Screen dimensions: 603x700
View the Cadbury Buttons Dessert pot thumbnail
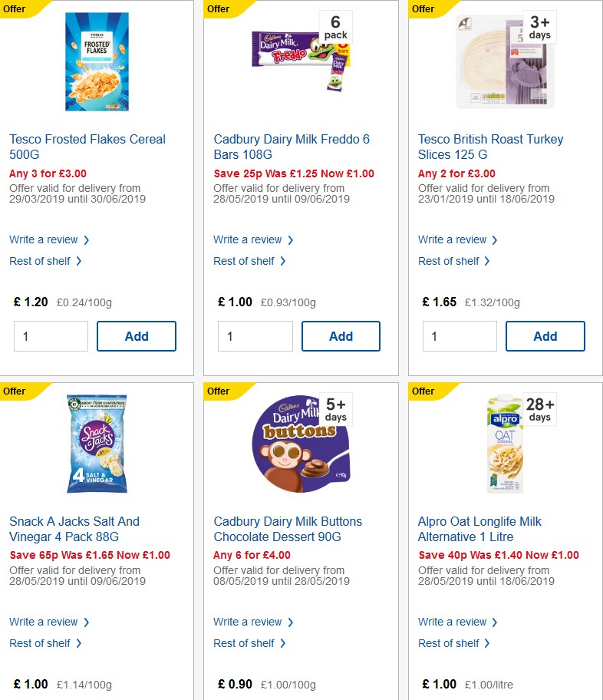click(299, 443)
